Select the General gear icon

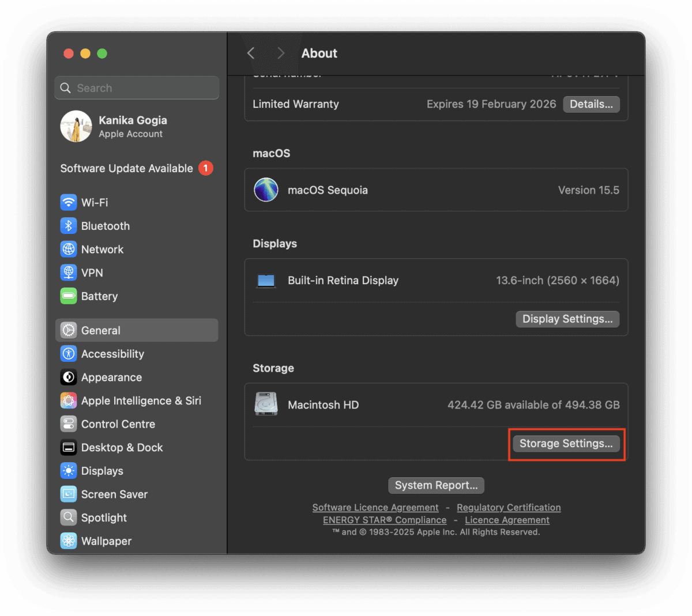click(x=69, y=330)
